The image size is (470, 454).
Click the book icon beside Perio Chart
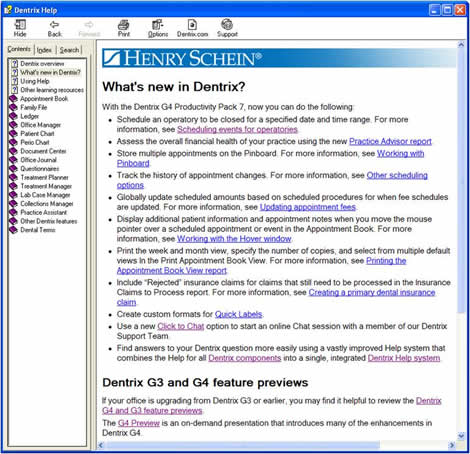point(13,142)
